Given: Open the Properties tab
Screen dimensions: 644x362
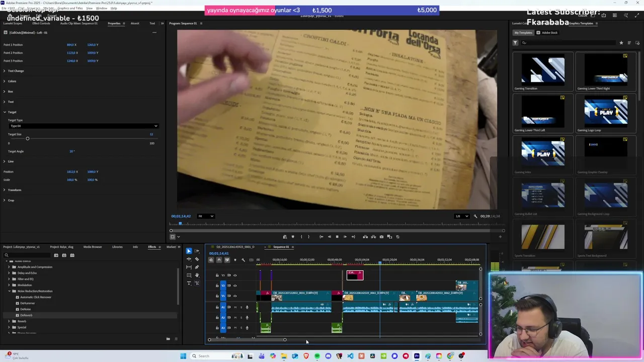Looking at the screenshot, I should (114, 23).
